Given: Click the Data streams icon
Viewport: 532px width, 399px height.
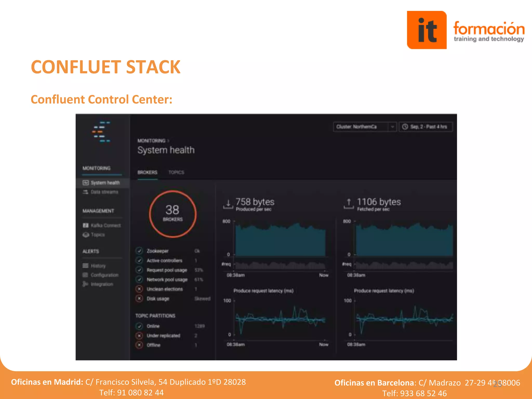Looking at the screenshot, I should pos(85,192).
